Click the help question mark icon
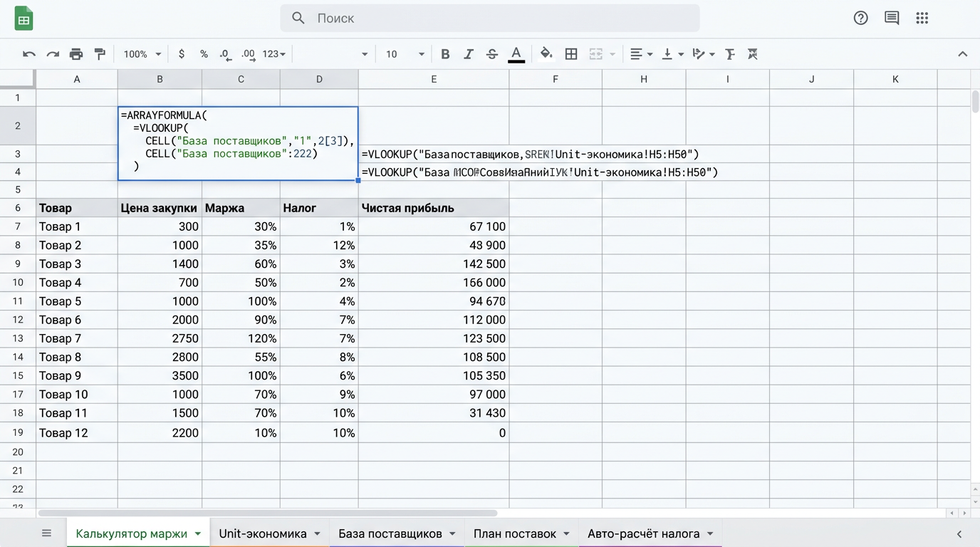 coord(861,19)
